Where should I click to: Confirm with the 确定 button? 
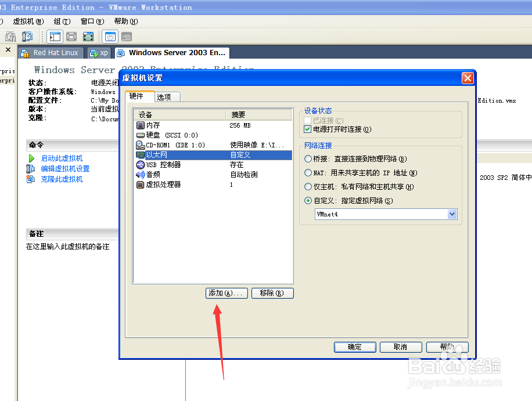(x=355, y=347)
